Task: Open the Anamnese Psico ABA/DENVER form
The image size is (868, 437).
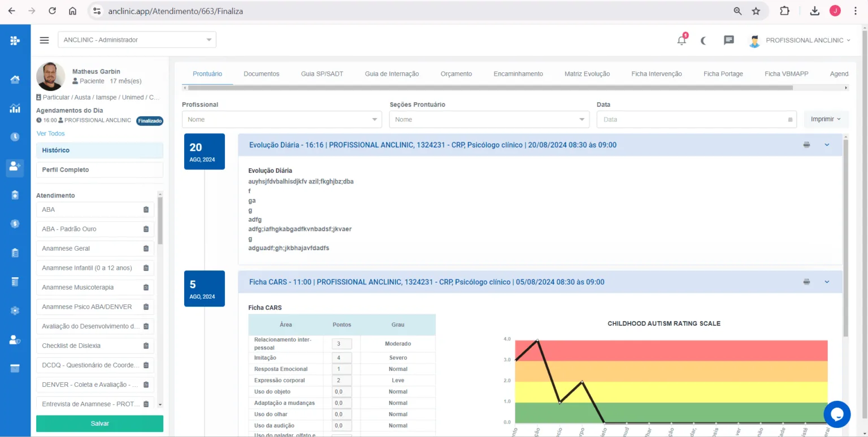Action: [95, 307]
